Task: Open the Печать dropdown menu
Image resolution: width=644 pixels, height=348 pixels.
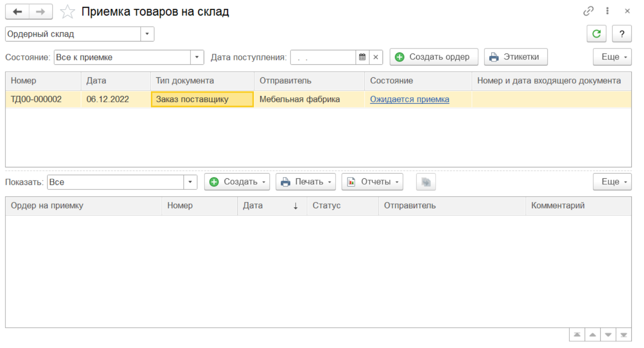Action: point(305,182)
